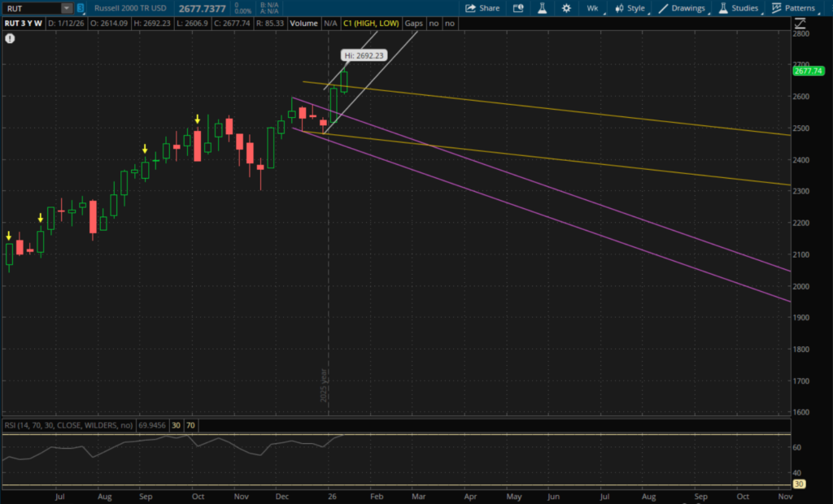The width and height of the screenshot is (833, 504).
Task: Click the Gaps indicator label
Action: pyautogui.click(x=414, y=24)
